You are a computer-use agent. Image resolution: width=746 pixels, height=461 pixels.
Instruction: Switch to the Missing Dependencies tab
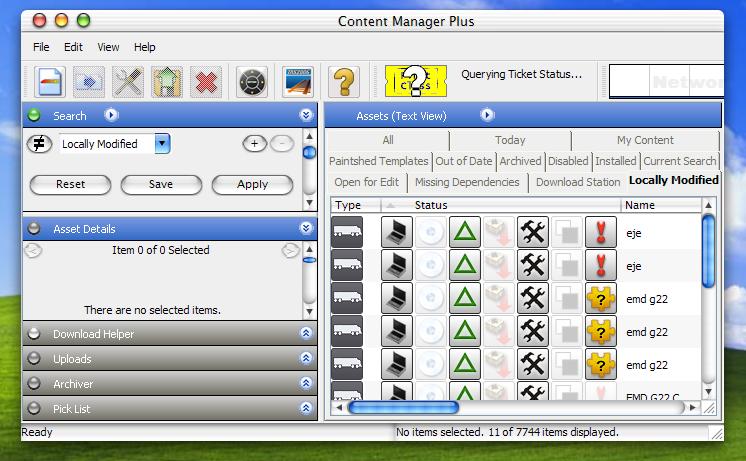click(x=467, y=182)
